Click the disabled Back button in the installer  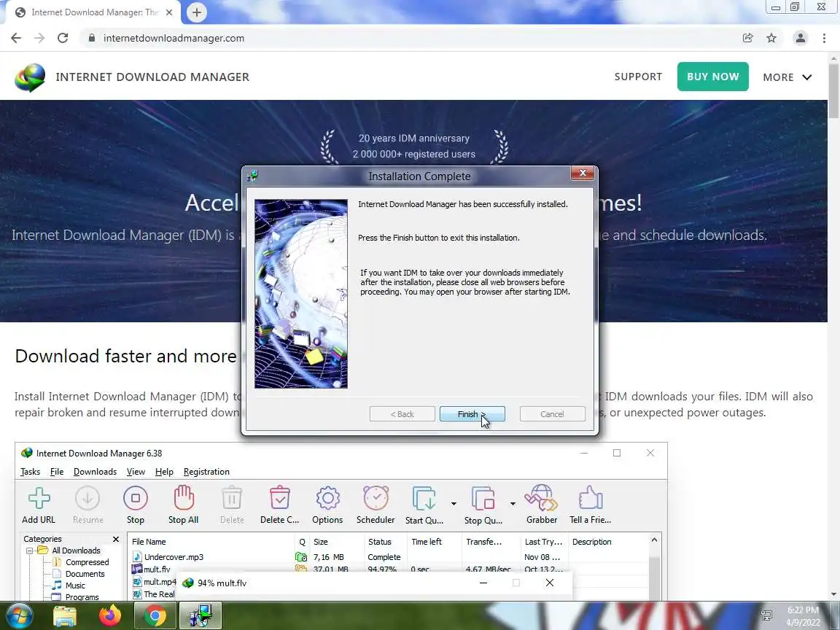pos(402,414)
